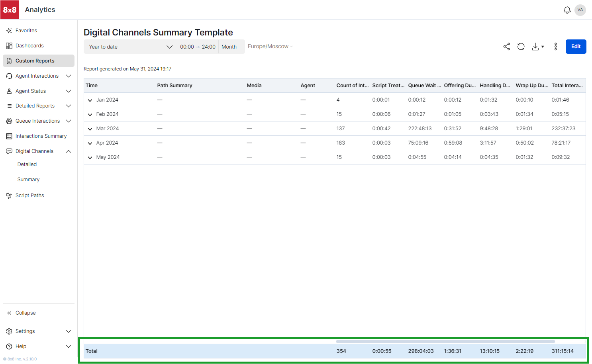Image resolution: width=592 pixels, height=364 pixels.
Task: Open the download report icon
Action: (535, 47)
